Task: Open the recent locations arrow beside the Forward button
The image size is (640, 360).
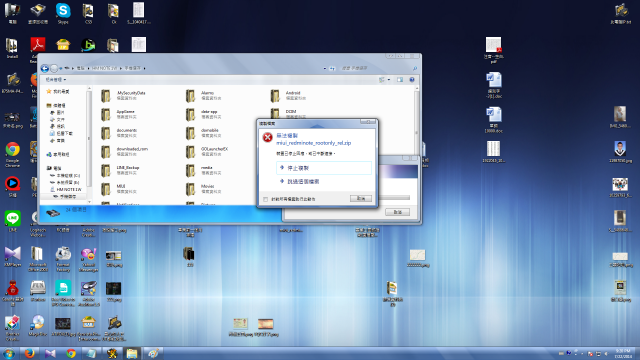Action: tap(61, 68)
